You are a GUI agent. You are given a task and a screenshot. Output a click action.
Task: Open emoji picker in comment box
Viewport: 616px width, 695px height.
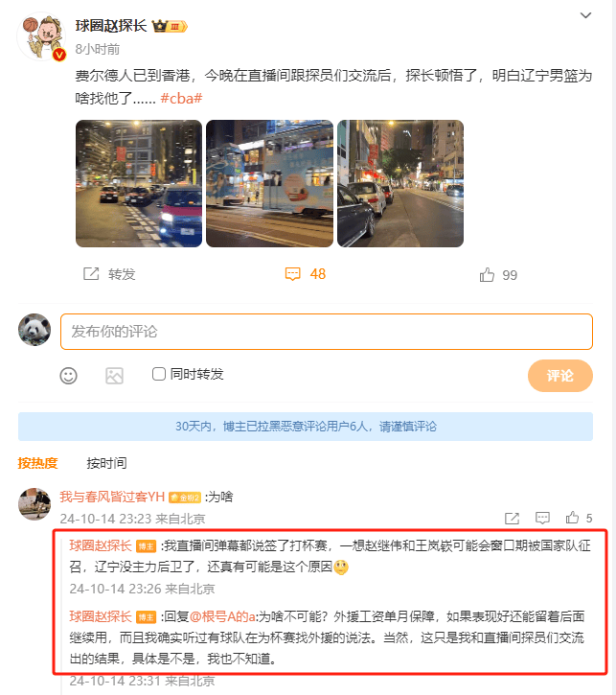tap(69, 376)
